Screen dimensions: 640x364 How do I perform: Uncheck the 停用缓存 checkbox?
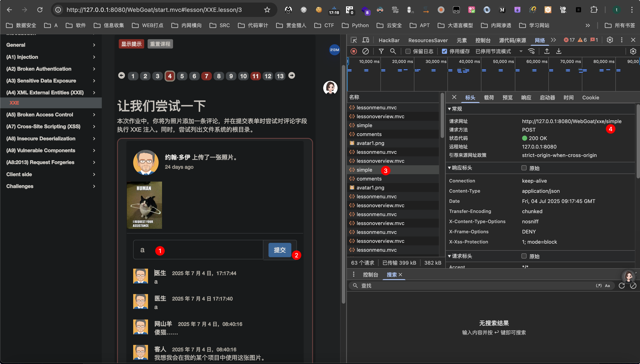click(444, 51)
